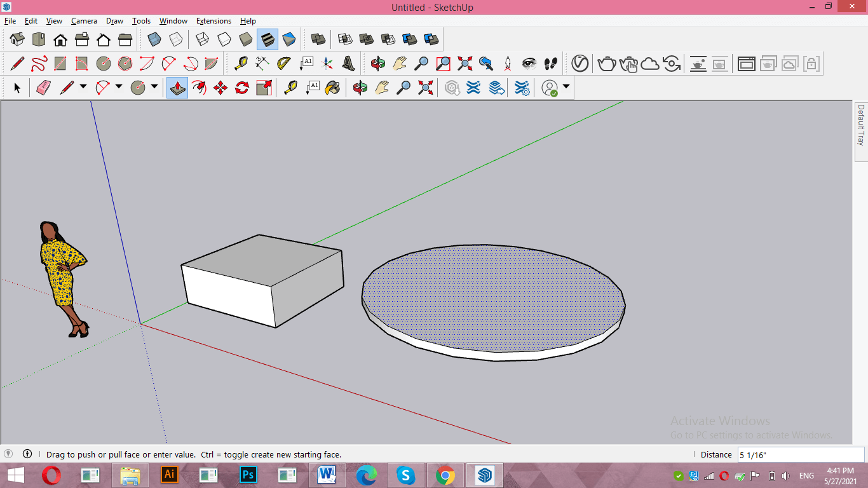Open the V-Ray asset editor icon
Screen dimensions: 868x488
tap(580, 64)
